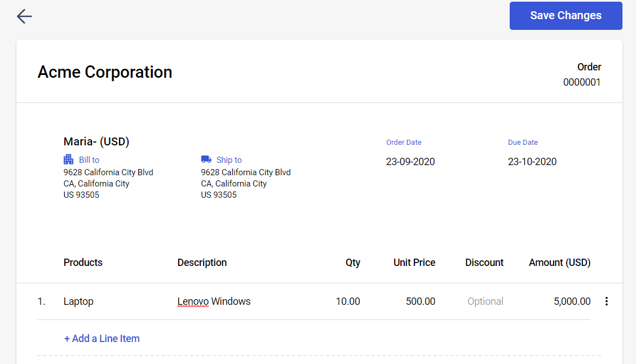Edit the Order Date 23-09-2020 field
The image size is (636, 364).
tap(410, 162)
